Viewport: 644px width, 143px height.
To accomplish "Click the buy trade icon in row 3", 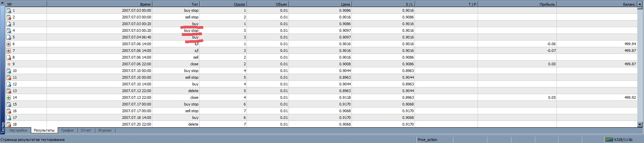I will click(x=9, y=24).
